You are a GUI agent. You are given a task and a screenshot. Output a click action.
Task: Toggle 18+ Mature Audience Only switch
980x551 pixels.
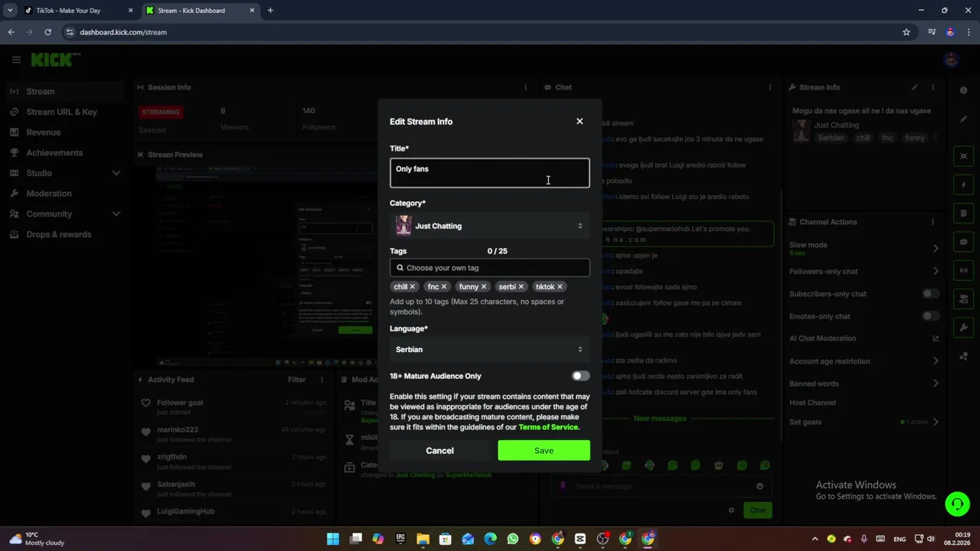580,376
